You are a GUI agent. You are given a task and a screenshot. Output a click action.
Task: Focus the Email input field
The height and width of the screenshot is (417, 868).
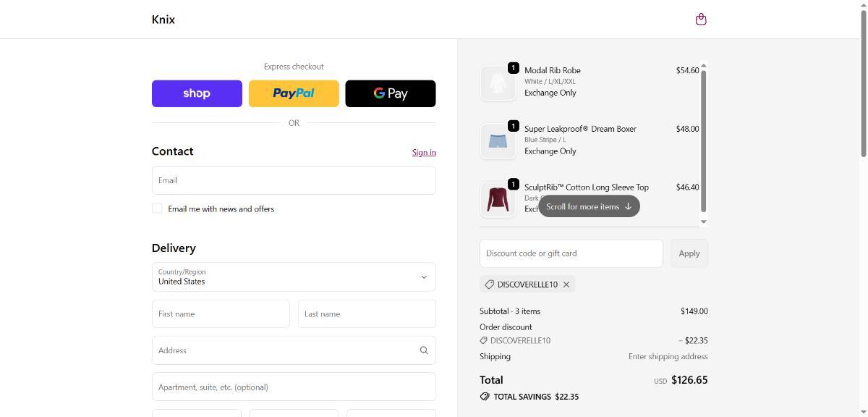(294, 180)
